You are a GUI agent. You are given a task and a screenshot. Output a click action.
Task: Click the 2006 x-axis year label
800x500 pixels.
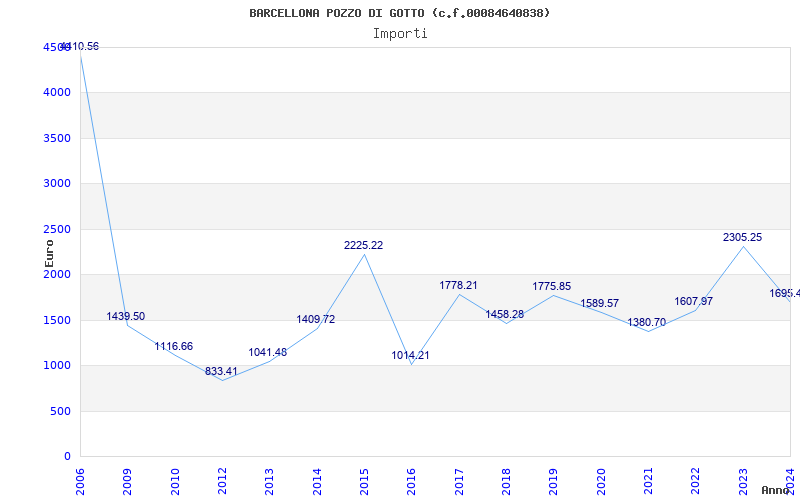80,481
